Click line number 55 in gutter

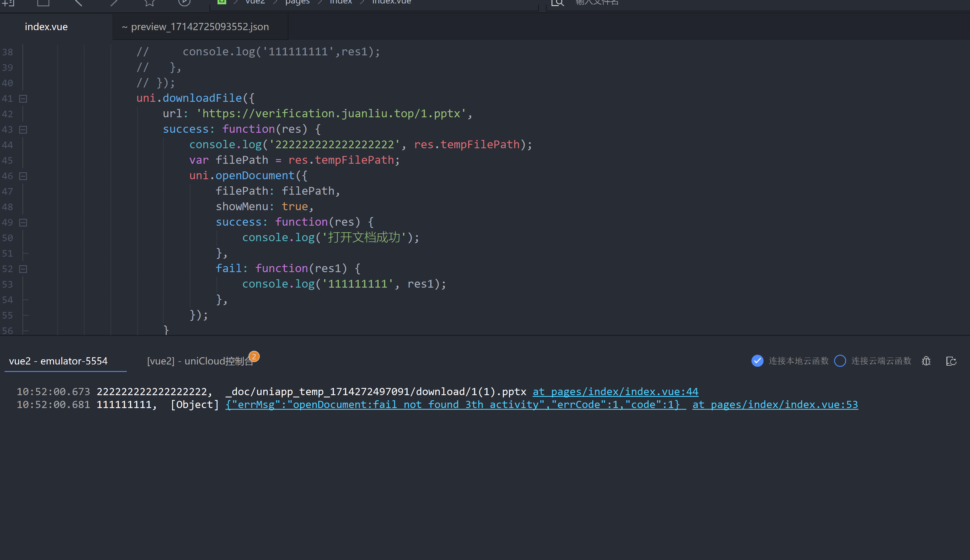point(7,315)
